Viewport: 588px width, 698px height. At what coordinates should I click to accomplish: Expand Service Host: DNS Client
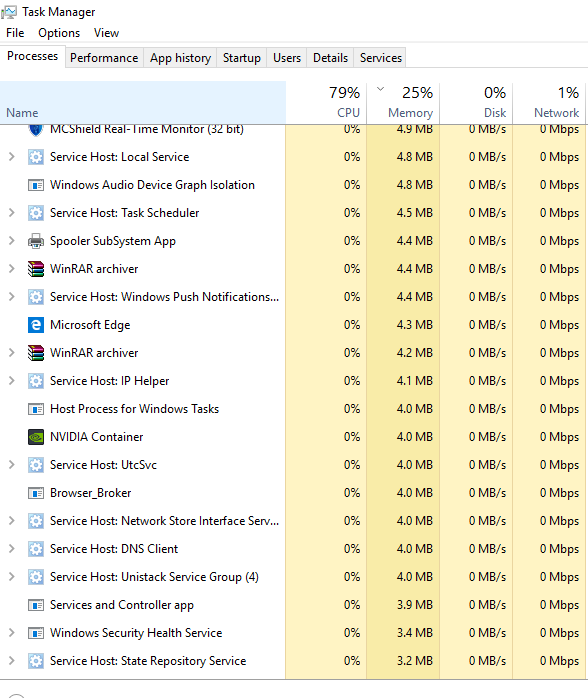[12, 549]
